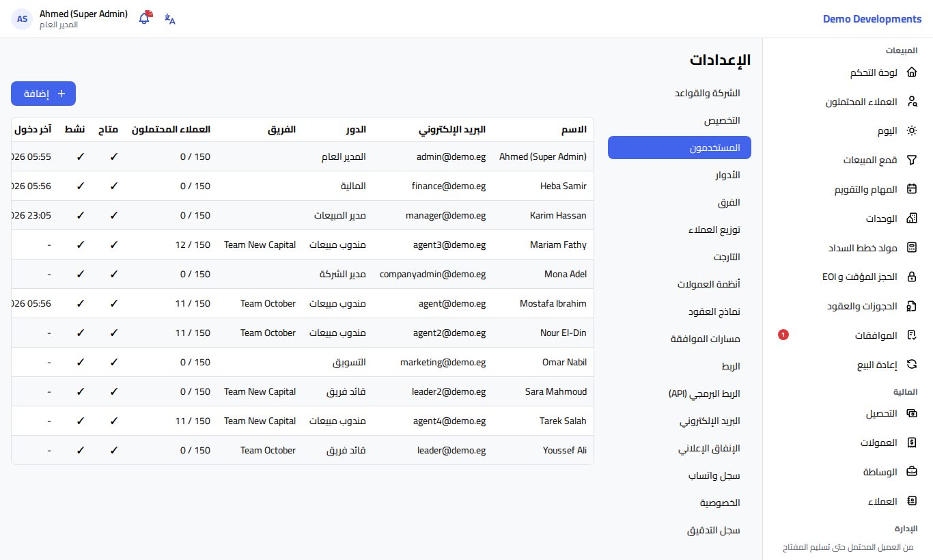Click the Ahmed (Super Admin) profile name in header
Viewport: 933px width, 560px height.
click(x=84, y=14)
